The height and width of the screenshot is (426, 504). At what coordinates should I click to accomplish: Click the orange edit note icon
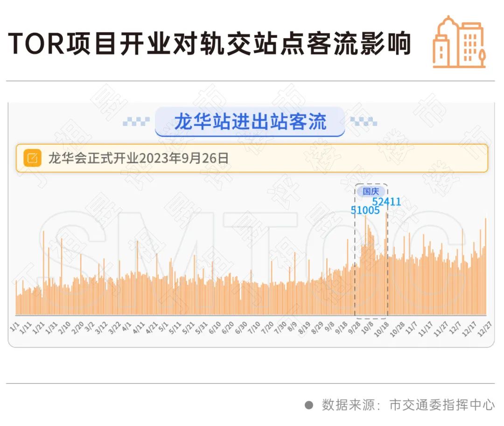[33, 158]
